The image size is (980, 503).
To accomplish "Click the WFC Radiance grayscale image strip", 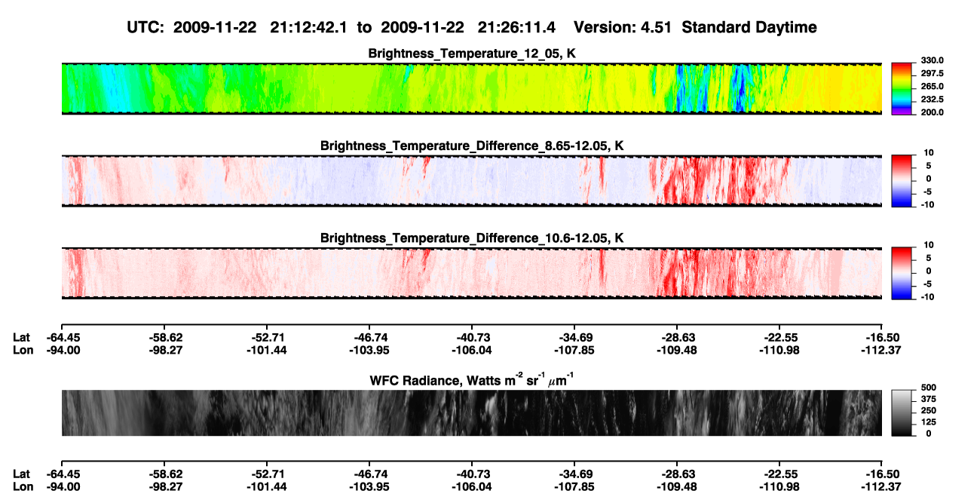I will (472, 413).
